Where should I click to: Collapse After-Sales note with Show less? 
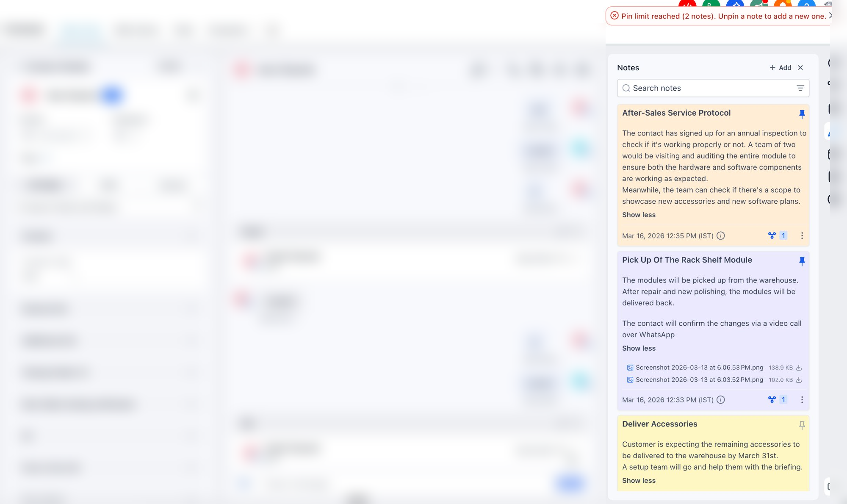tap(639, 215)
